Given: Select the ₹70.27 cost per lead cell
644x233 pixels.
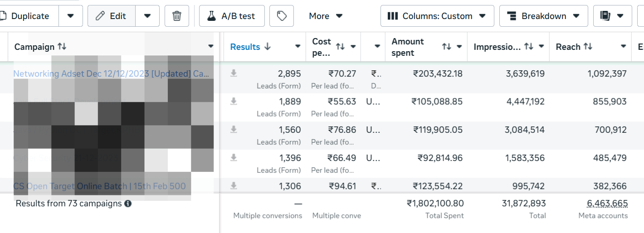Looking at the screenshot, I should (x=342, y=73).
